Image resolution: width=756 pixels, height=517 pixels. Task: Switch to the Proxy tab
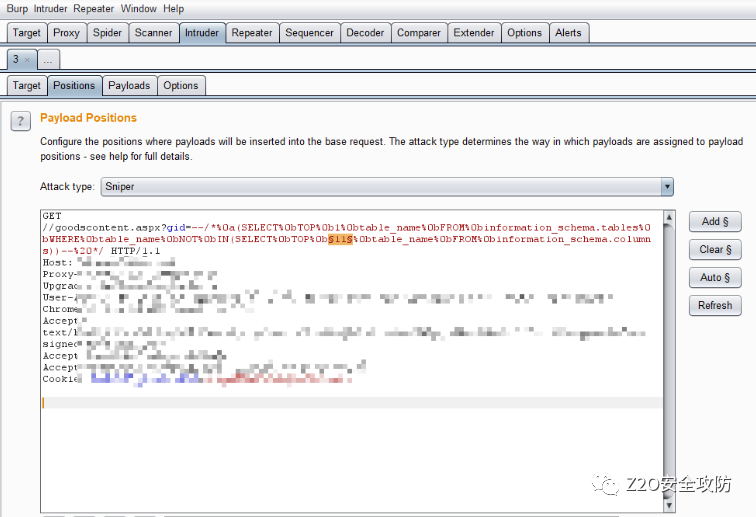click(67, 33)
